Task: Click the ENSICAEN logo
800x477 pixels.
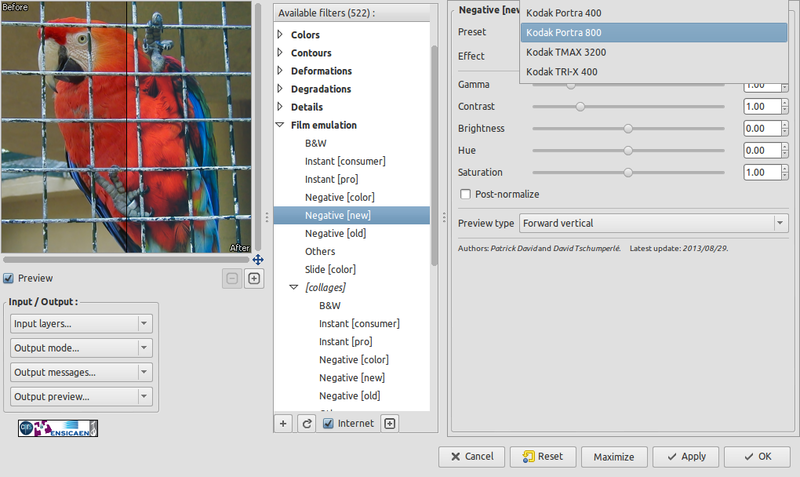Action: (x=57, y=428)
